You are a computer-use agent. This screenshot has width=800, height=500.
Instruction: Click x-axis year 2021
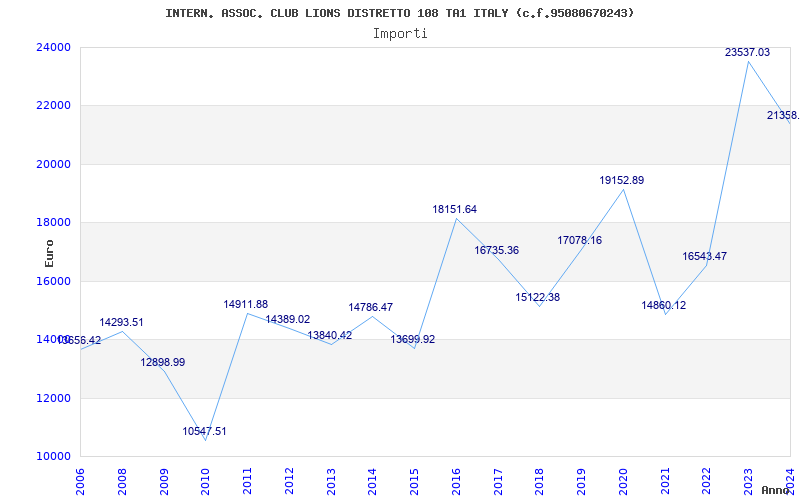coord(665,482)
